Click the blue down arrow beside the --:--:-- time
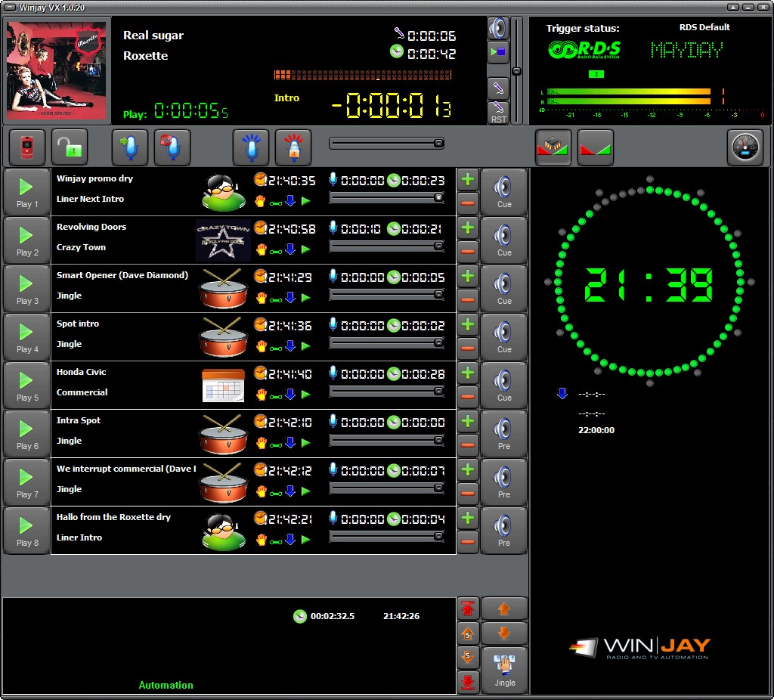Image resolution: width=774 pixels, height=700 pixels. [562, 393]
